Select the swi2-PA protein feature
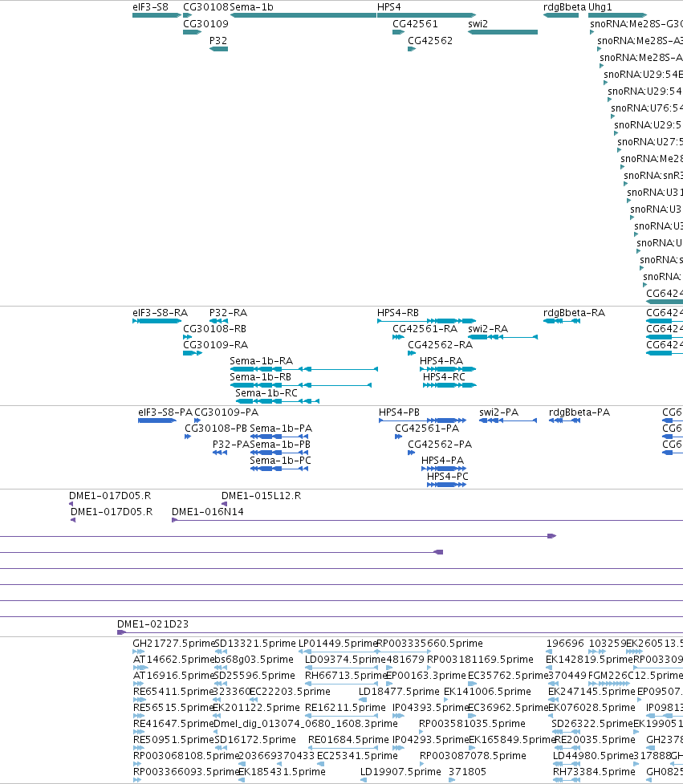The image size is (683, 784). coord(508,420)
